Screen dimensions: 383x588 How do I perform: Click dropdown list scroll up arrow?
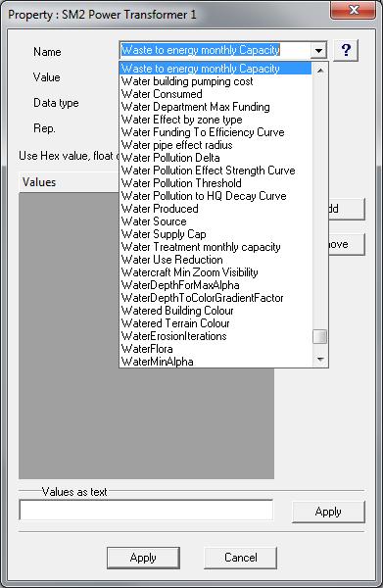[320, 71]
